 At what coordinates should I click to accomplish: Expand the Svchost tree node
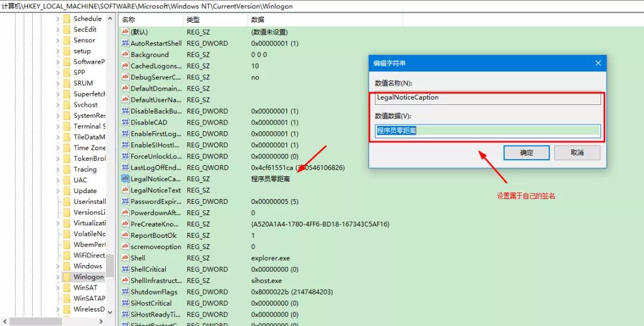[x=58, y=105]
